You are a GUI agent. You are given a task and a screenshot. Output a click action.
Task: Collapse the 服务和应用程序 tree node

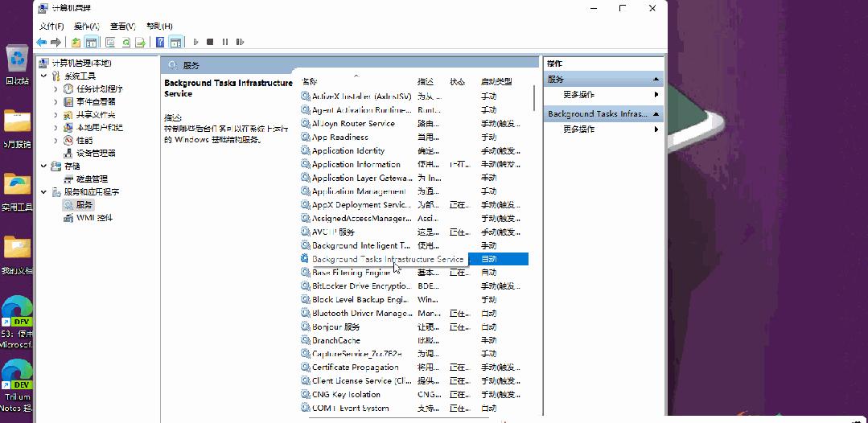[x=44, y=192]
